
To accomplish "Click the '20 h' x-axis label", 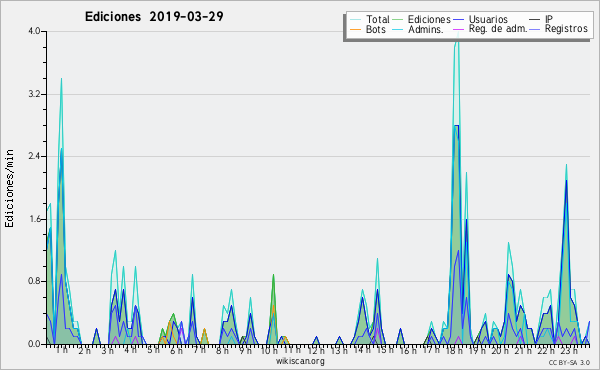I will (500, 350).
